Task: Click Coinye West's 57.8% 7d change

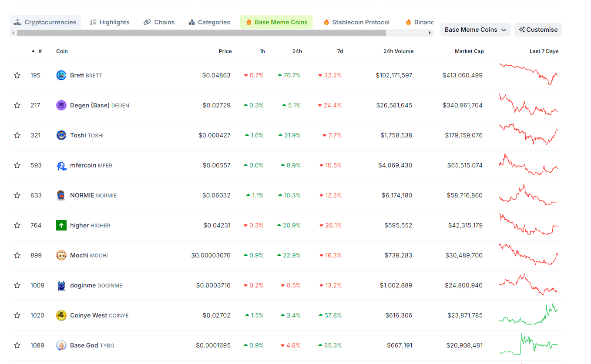Action: pos(330,315)
